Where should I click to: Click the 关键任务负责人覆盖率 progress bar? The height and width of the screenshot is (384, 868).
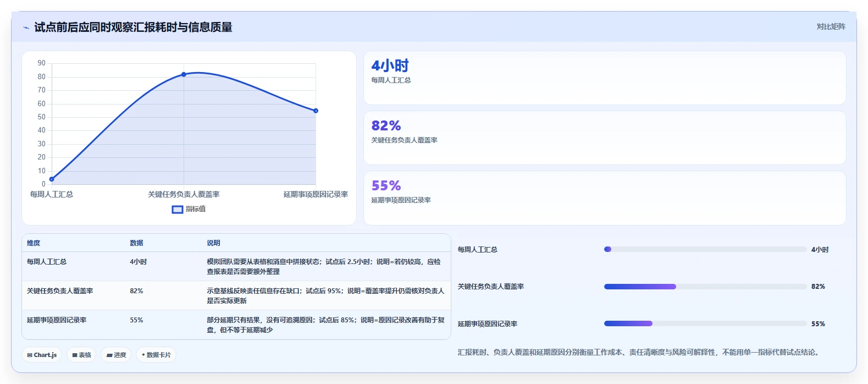point(705,287)
